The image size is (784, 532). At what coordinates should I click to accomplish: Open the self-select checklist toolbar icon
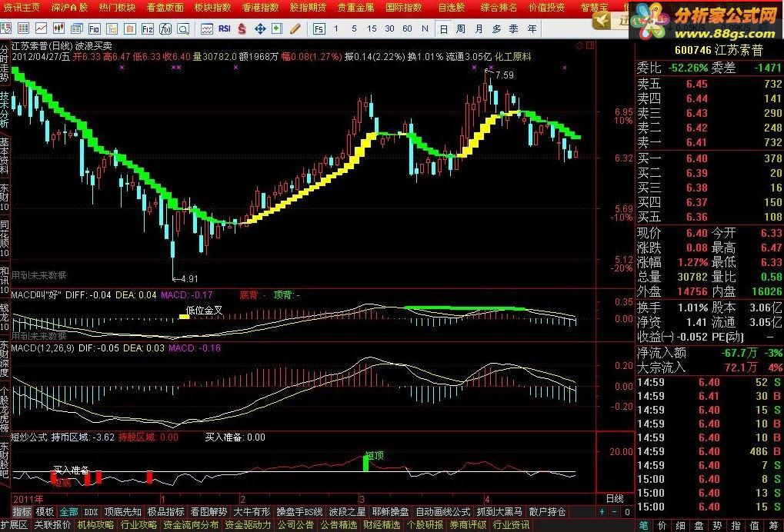[6, 28]
